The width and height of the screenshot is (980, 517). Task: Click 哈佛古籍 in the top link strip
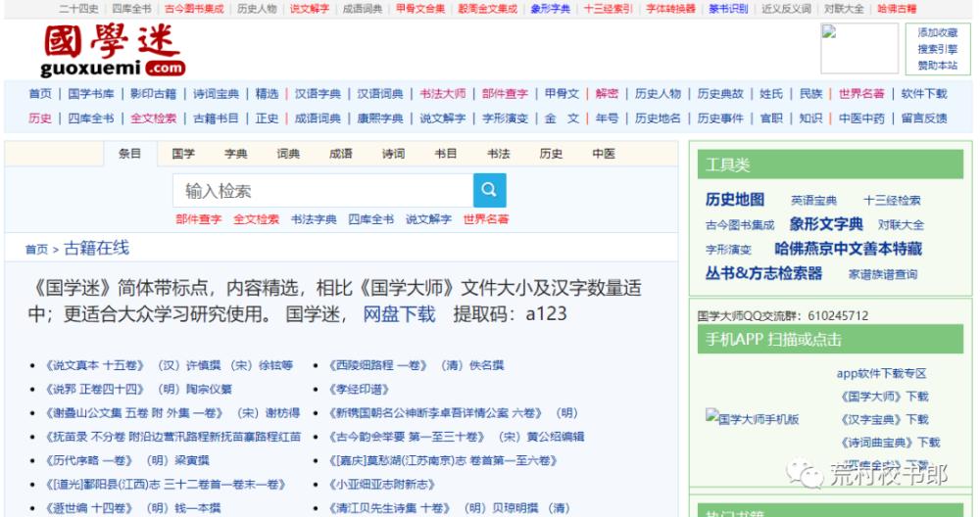(897, 9)
